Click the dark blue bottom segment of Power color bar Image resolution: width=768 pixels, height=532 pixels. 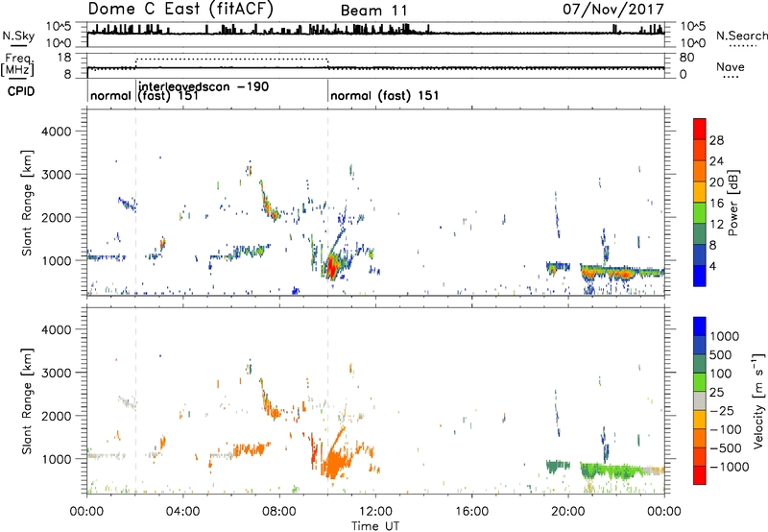pos(700,276)
